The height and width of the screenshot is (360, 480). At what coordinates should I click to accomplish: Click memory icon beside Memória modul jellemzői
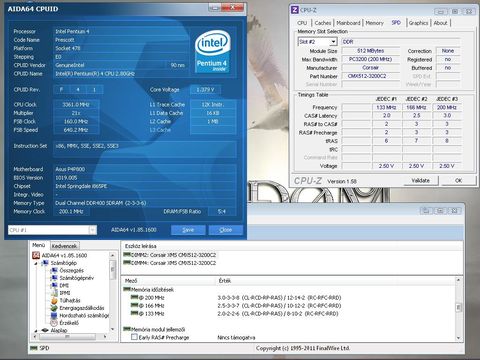127,329
